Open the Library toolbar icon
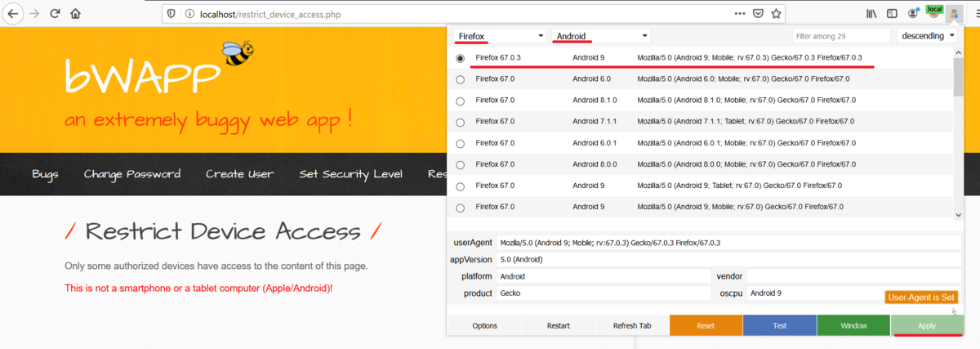Viewport: 980px width, 349px height. coord(871,14)
